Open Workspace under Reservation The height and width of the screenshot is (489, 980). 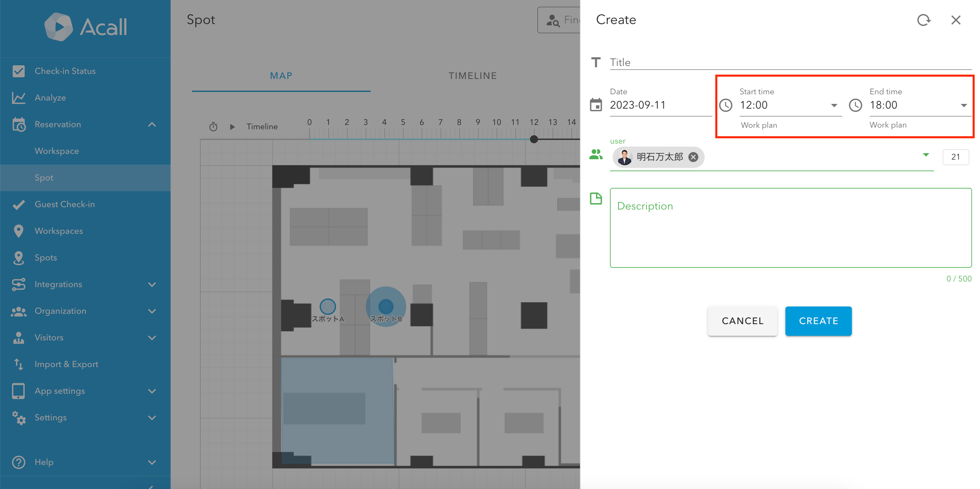[x=85, y=151]
